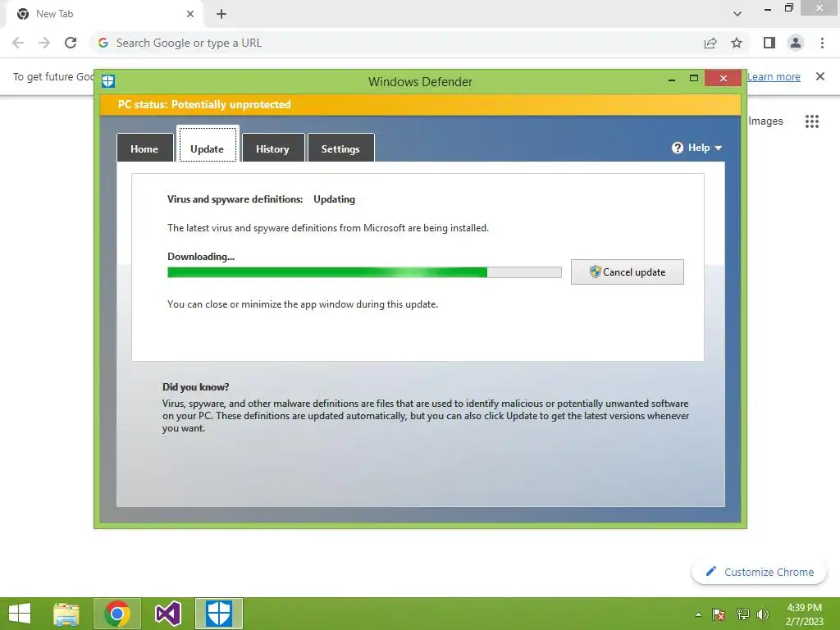This screenshot has height=630, width=840.
Task: Click the Windows Defender taskbar icon
Action: [218, 614]
